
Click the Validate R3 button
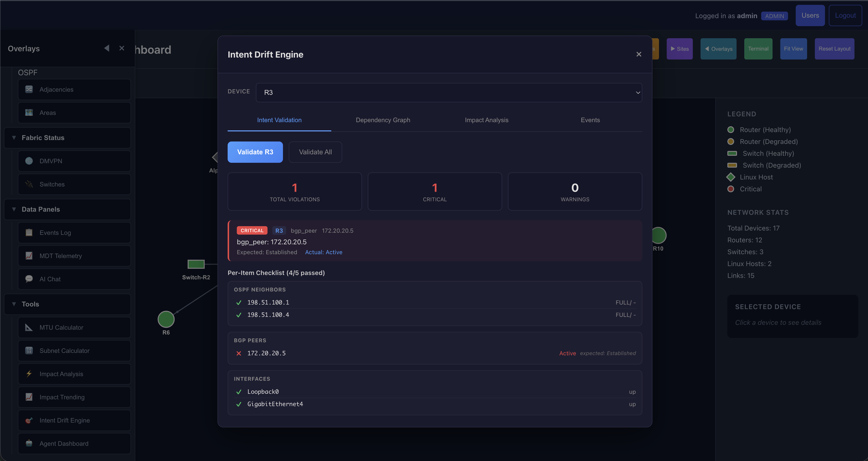255,152
